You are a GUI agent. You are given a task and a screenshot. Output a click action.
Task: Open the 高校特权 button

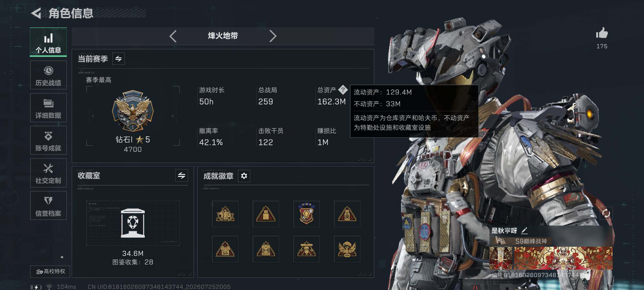pos(50,271)
